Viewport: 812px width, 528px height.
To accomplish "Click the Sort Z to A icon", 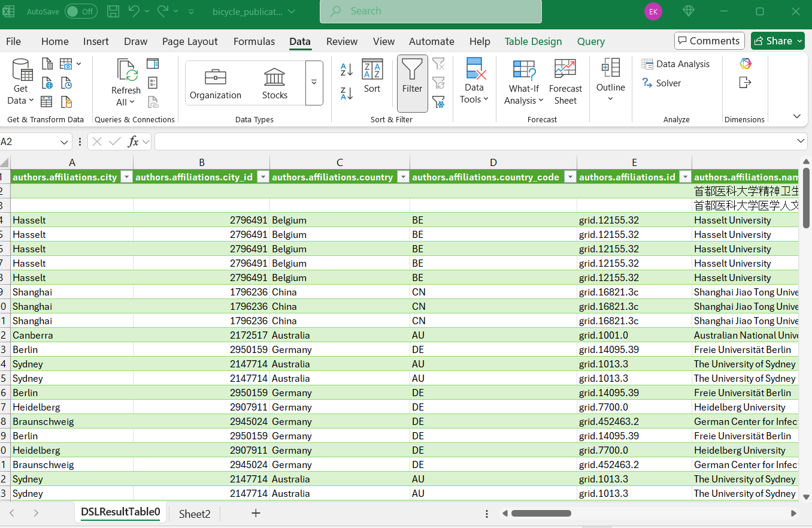I will click(x=346, y=93).
